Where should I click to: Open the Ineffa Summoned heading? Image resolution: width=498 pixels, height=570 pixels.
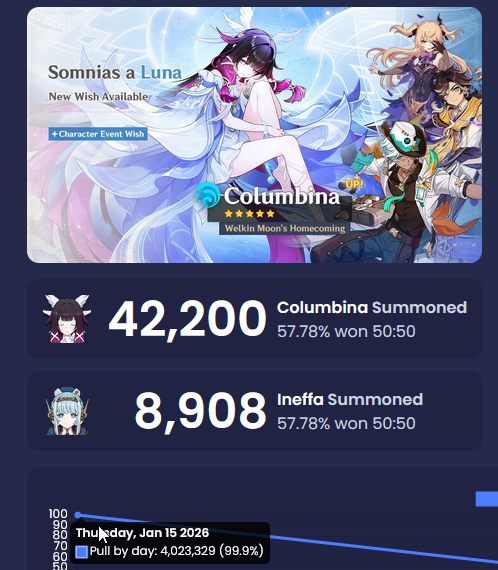pos(350,400)
